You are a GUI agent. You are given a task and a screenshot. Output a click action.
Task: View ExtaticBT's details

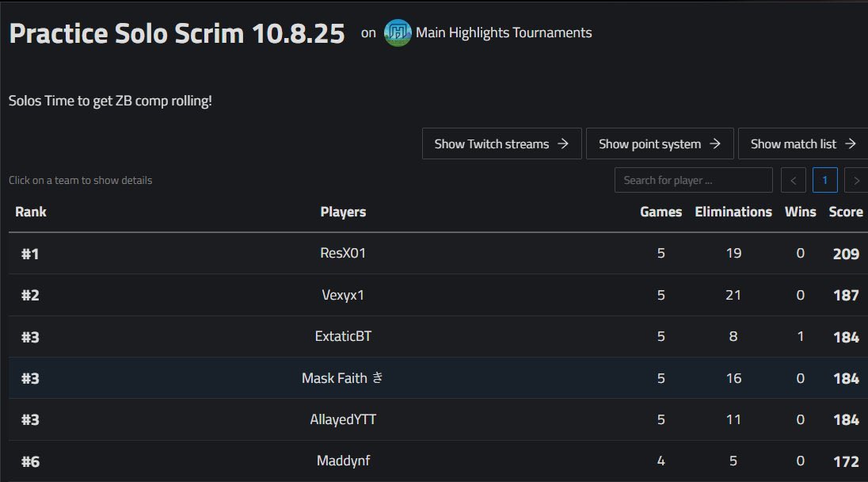[x=343, y=335]
